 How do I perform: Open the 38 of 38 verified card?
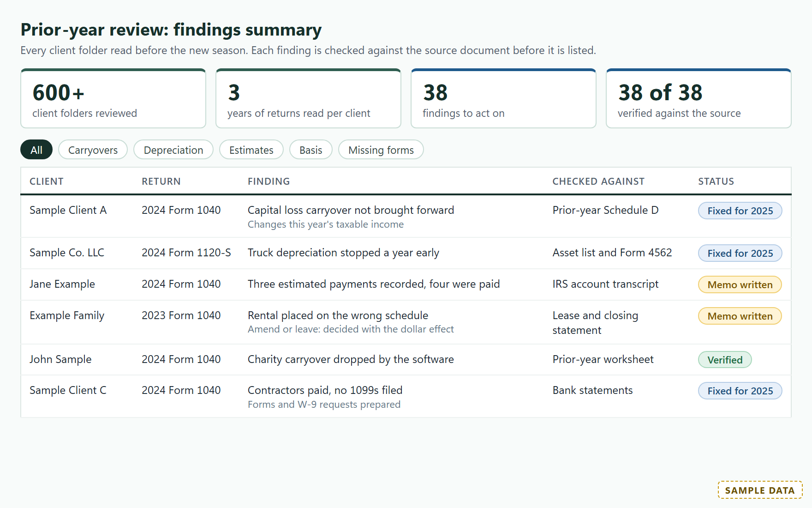pyautogui.click(x=699, y=98)
